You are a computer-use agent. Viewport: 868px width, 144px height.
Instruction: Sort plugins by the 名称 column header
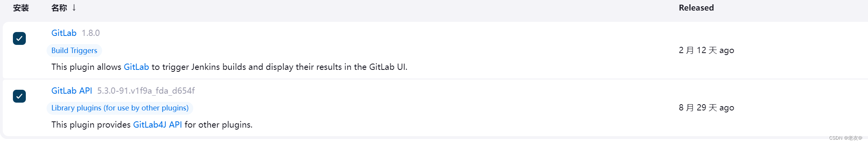pos(59,8)
